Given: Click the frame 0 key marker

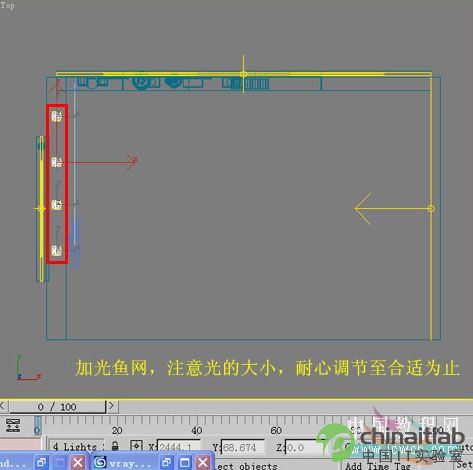Looking at the screenshot, I should tap(37, 426).
